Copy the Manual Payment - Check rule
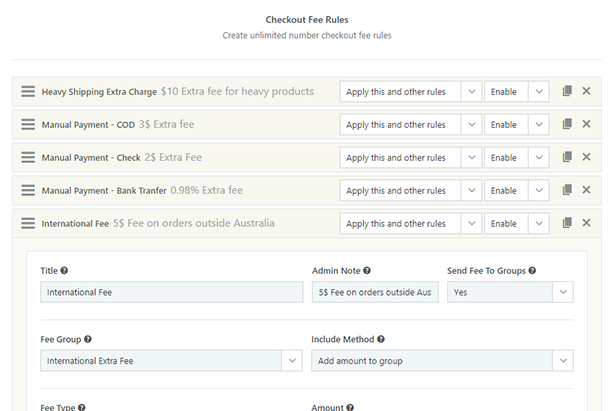Viewport: 616px width, 411px height. click(x=567, y=157)
